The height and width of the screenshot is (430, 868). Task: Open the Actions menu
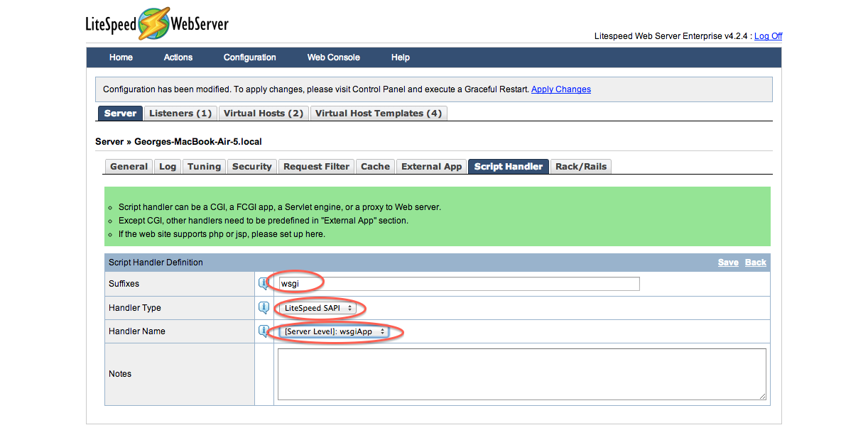coord(178,57)
